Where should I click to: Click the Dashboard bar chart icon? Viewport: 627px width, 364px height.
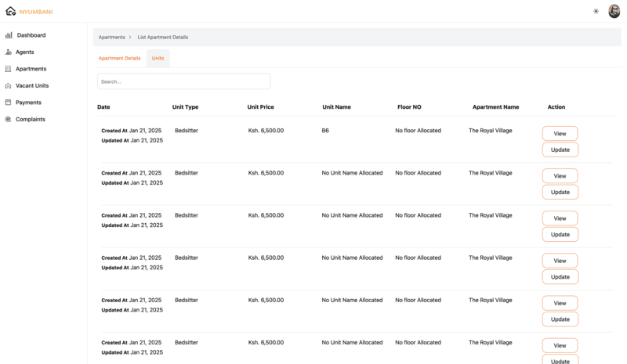tap(9, 35)
